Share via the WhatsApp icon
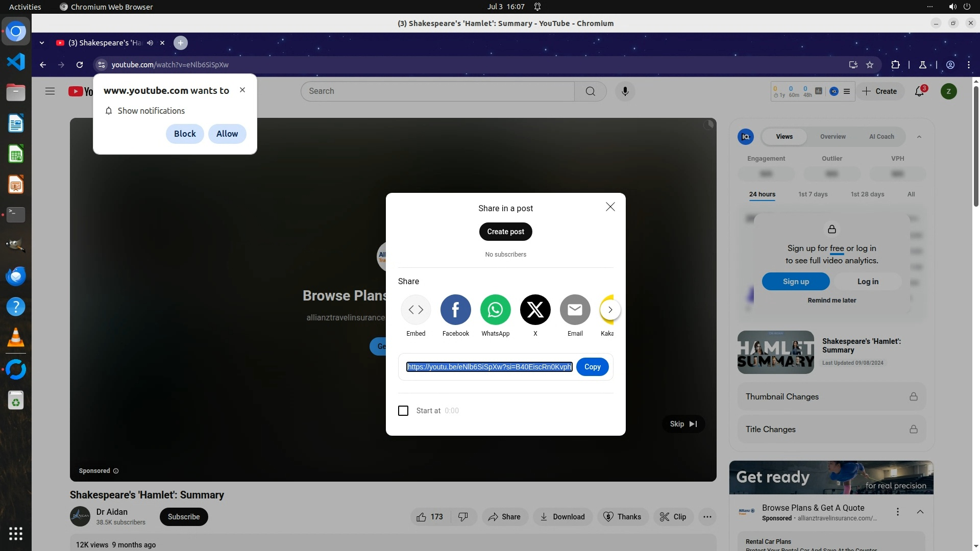Screen dimensions: 980x551 click(x=495, y=310)
